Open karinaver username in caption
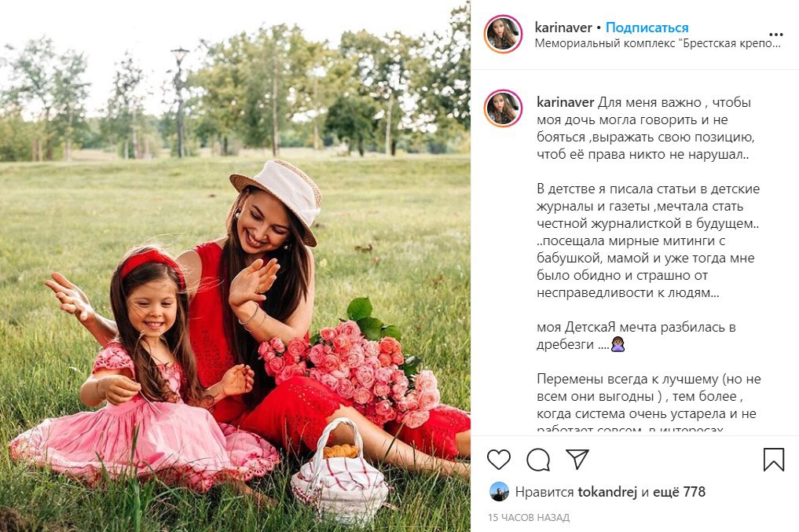This screenshot has height=532, width=799. 565,102
